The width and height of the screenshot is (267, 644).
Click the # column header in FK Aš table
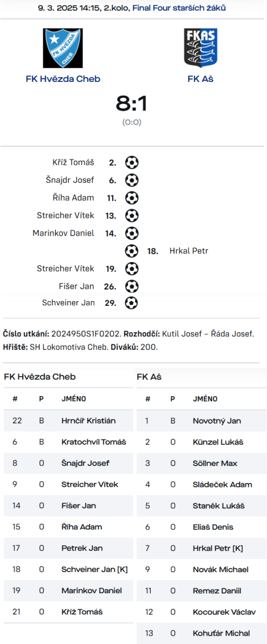point(148,399)
